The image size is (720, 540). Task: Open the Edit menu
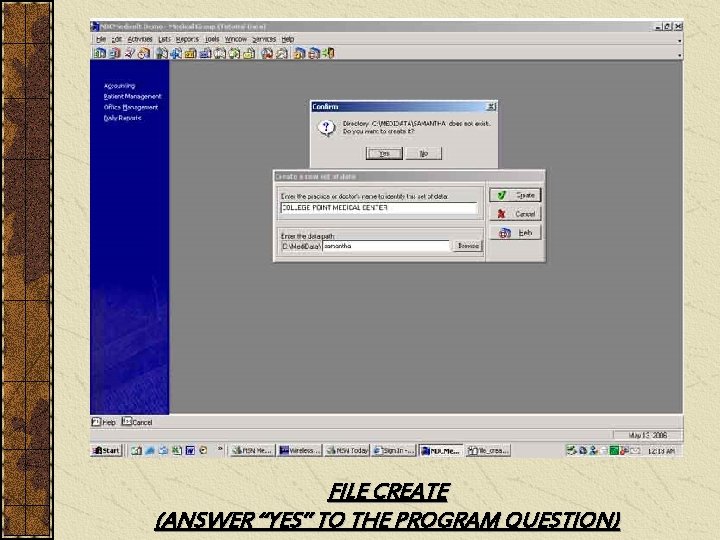point(117,39)
